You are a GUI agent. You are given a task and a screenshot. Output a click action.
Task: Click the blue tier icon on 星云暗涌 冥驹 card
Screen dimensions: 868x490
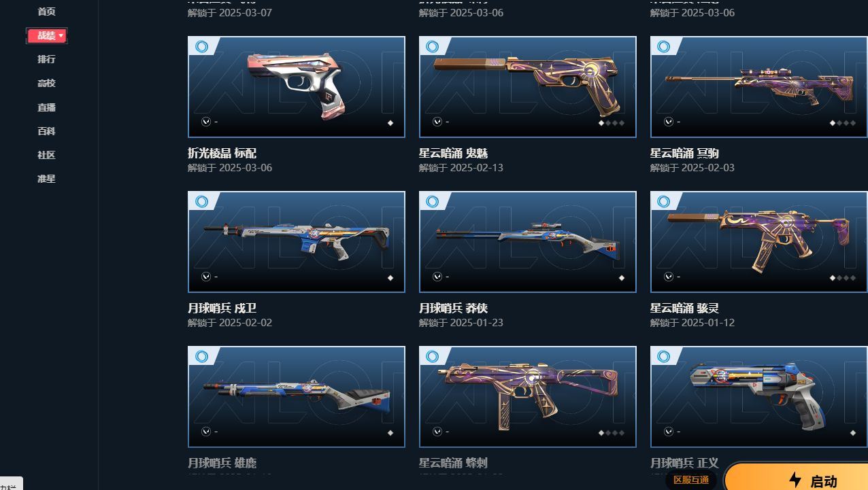664,47
